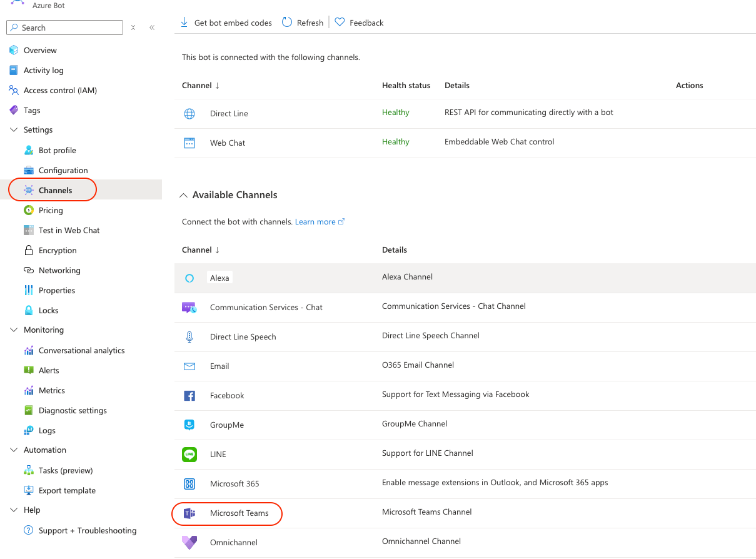The image size is (756, 559).
Task: Collapse the sidebar with double chevron
Action: (152, 28)
